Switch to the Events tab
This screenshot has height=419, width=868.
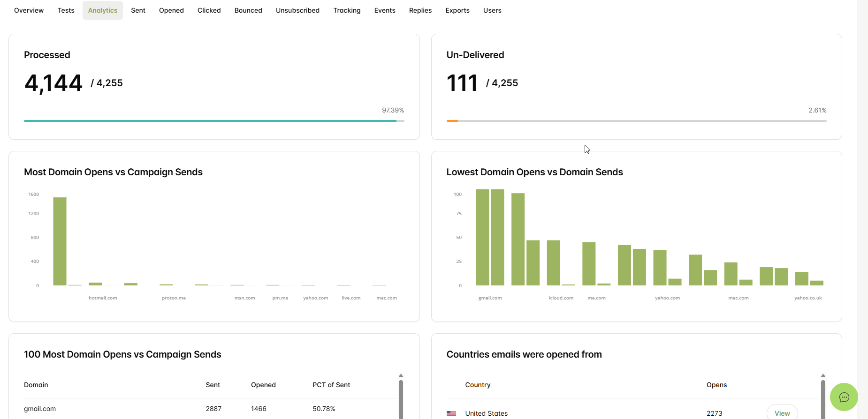pyautogui.click(x=385, y=10)
